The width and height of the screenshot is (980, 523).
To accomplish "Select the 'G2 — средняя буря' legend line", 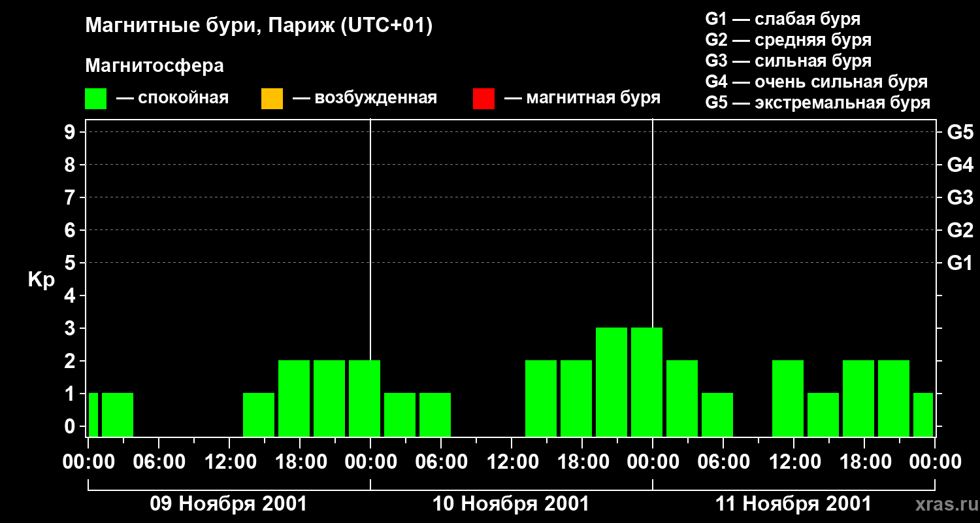I will point(788,40).
